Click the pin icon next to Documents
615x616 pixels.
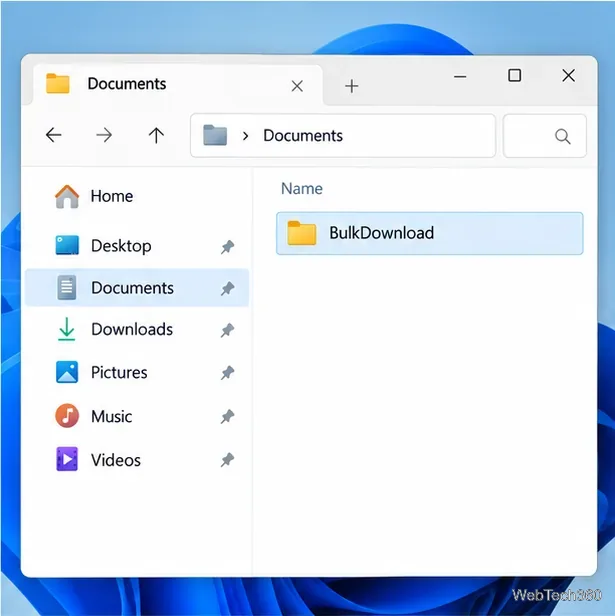pyautogui.click(x=227, y=289)
